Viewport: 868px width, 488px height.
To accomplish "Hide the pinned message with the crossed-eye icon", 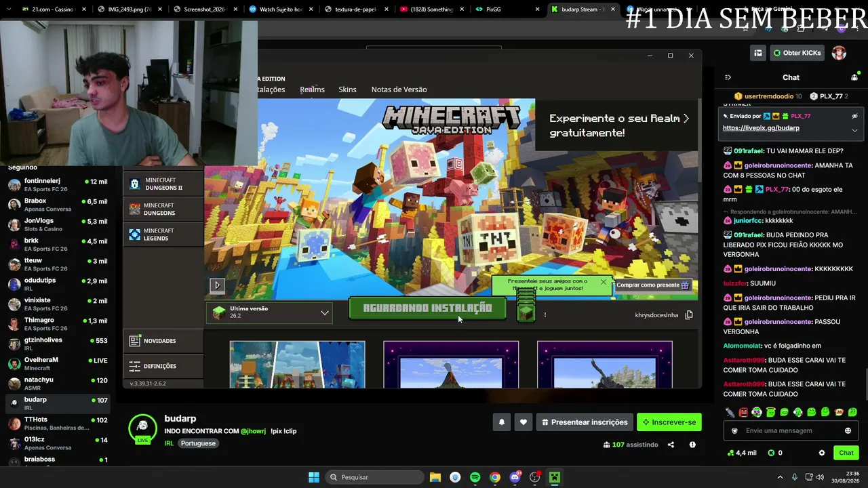I will tap(854, 116).
